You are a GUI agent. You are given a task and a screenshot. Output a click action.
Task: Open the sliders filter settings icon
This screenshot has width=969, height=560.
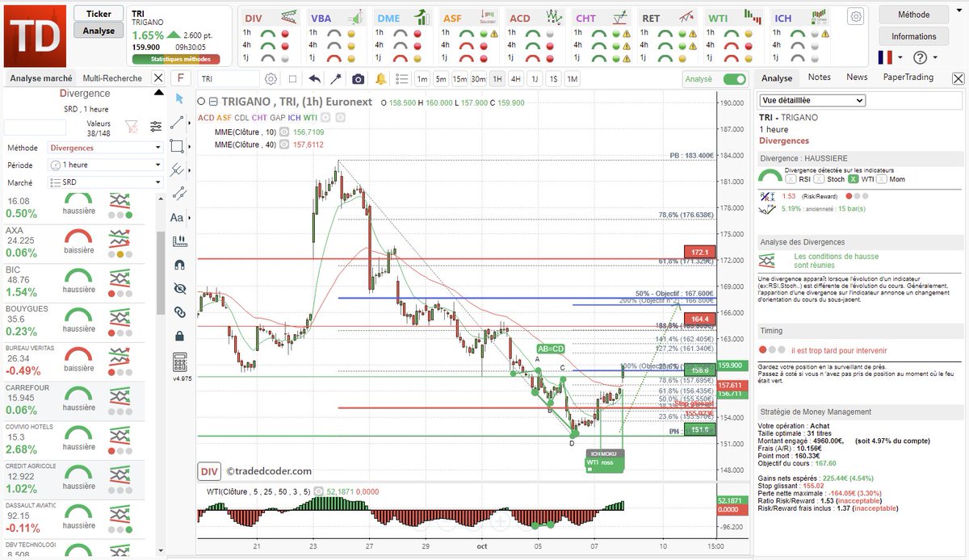point(156,127)
